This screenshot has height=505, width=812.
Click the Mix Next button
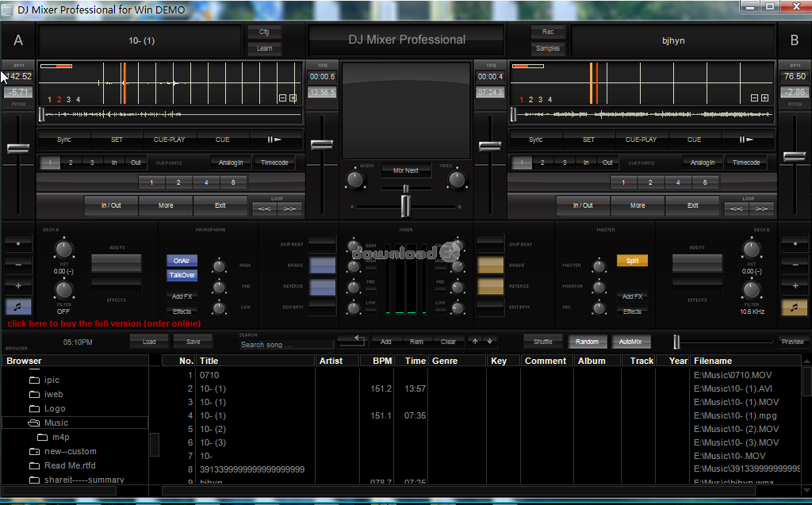405,170
